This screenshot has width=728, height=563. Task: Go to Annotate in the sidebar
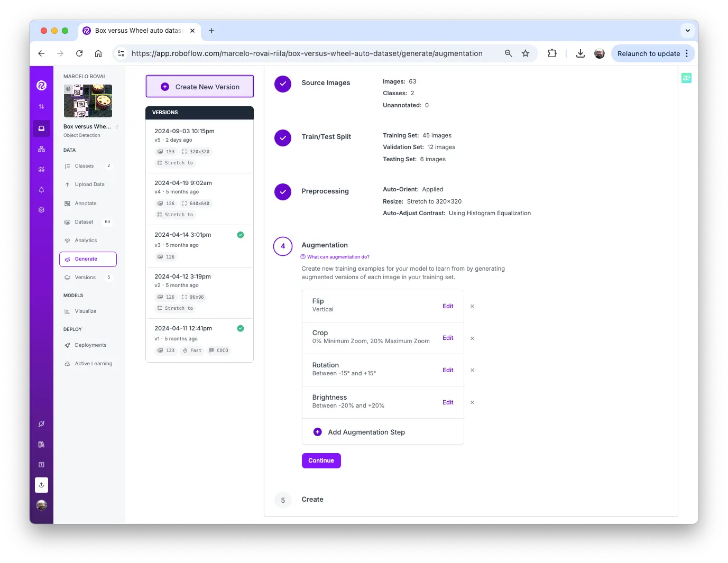[86, 204]
